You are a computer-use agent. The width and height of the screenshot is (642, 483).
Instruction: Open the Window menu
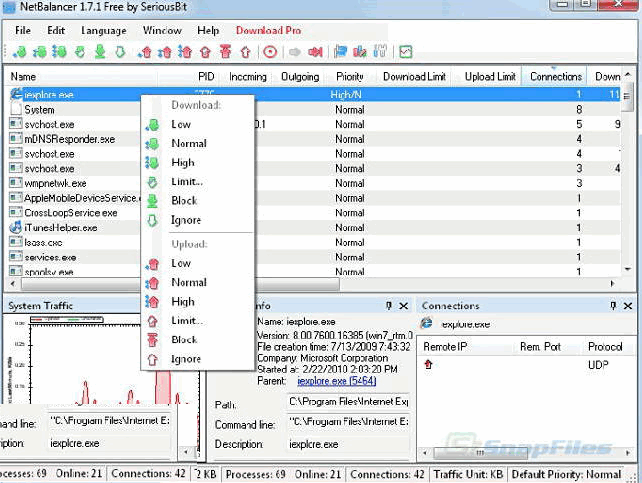162,30
